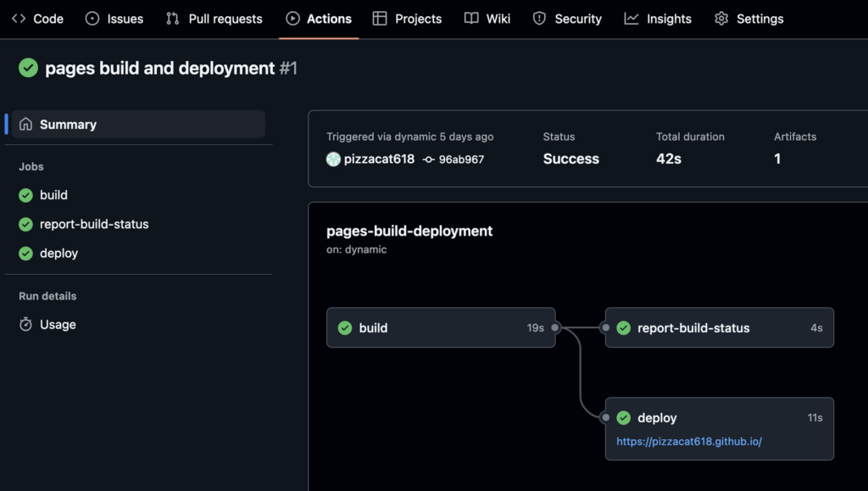This screenshot has height=491, width=868.
Task: Click the Actions play-circle icon
Action: pos(292,19)
